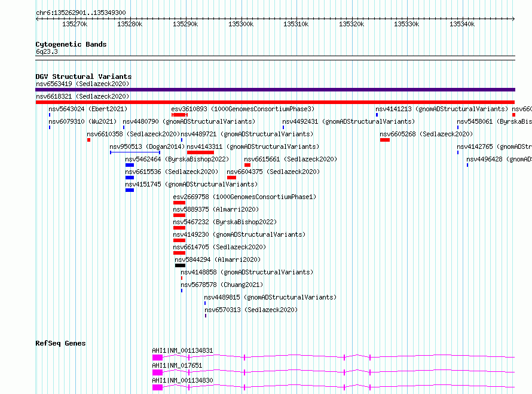This screenshot has height=394, width=532.
Task: Open nsv5462464 (ByrskaBishop2022) label
Action: coord(177,159)
